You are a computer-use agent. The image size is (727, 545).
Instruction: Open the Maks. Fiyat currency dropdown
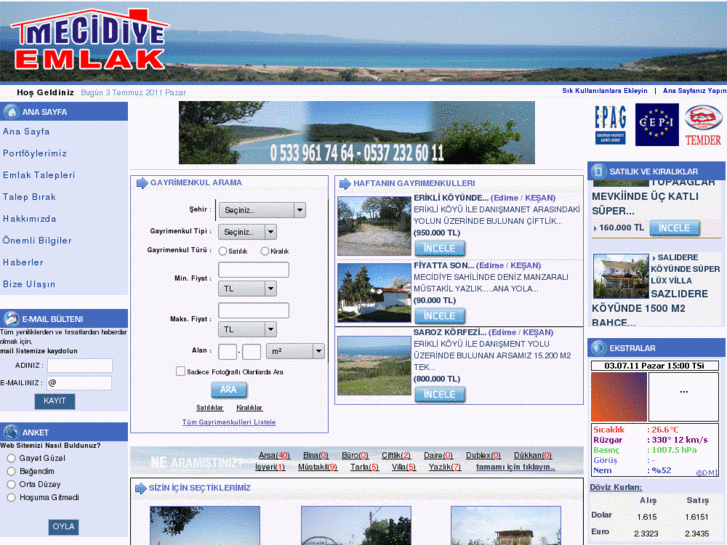tap(247, 329)
